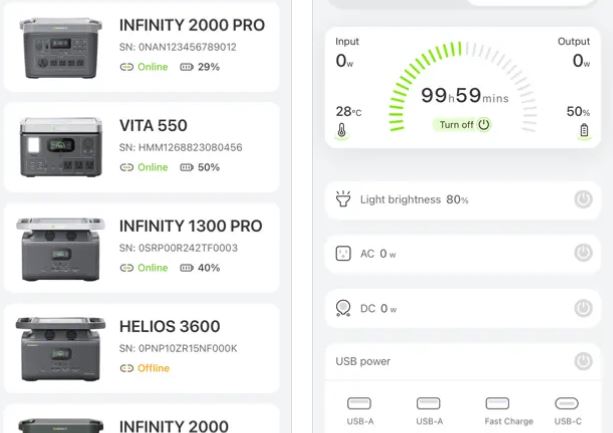Click the first USB-A port icon
This screenshot has width=613, height=433.
(x=359, y=404)
